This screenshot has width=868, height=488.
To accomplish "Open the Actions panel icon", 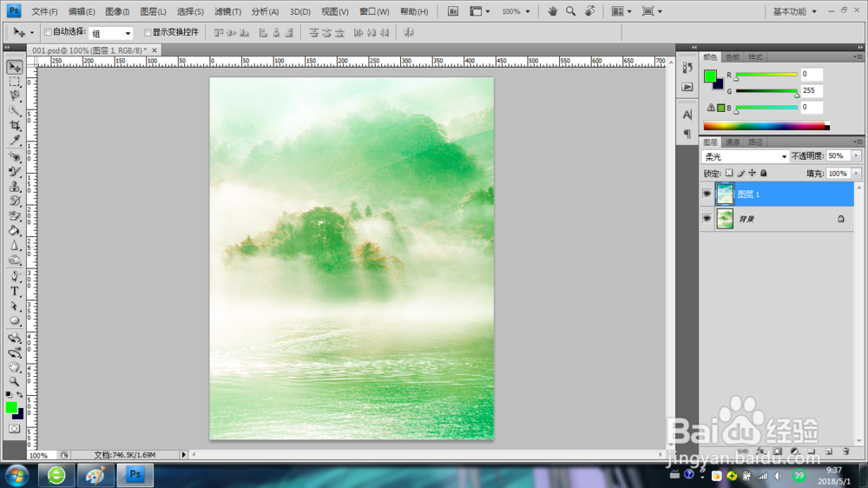I will pos(687,87).
